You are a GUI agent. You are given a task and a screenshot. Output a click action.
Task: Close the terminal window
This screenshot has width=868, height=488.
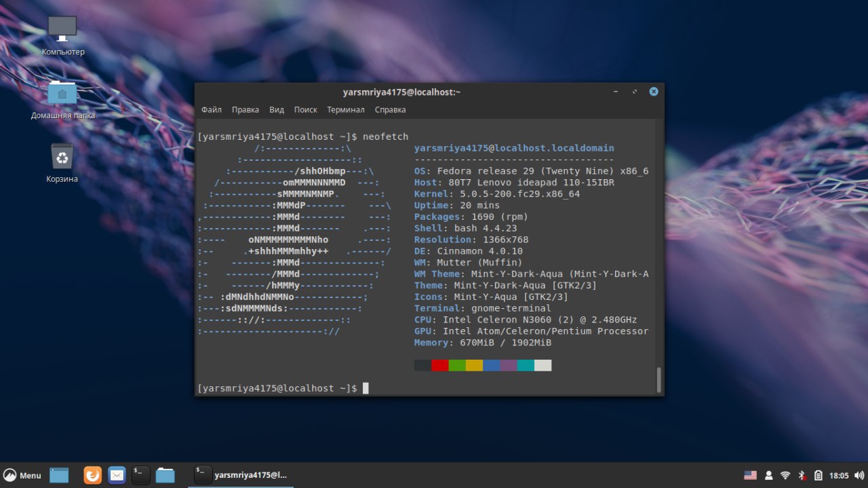[654, 92]
